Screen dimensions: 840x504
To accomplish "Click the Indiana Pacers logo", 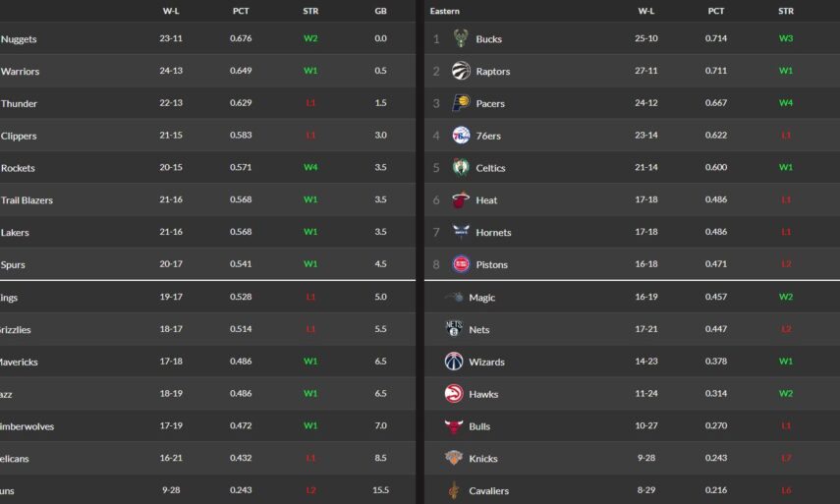I will click(x=460, y=103).
